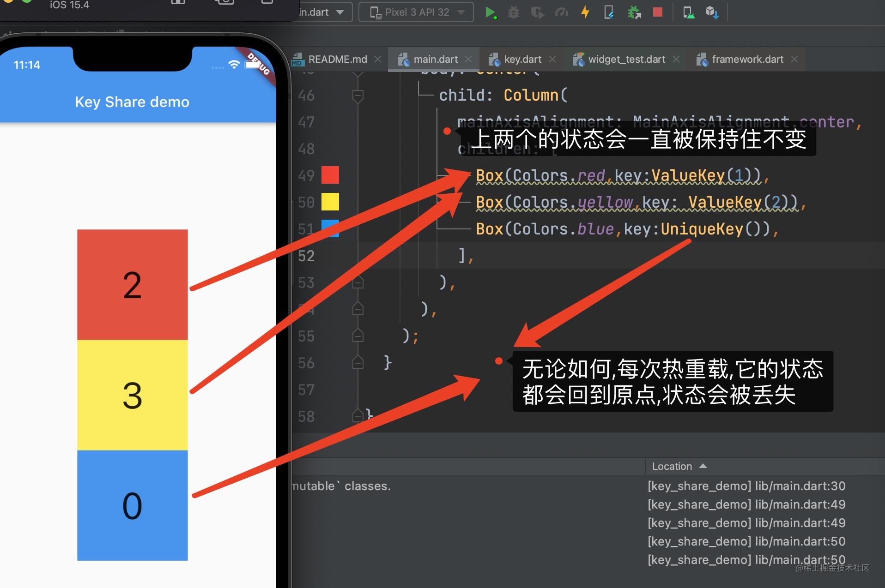885x588 pixels.
Task: Open problem at lib/main.dart:30
Action: pyautogui.click(x=746, y=486)
